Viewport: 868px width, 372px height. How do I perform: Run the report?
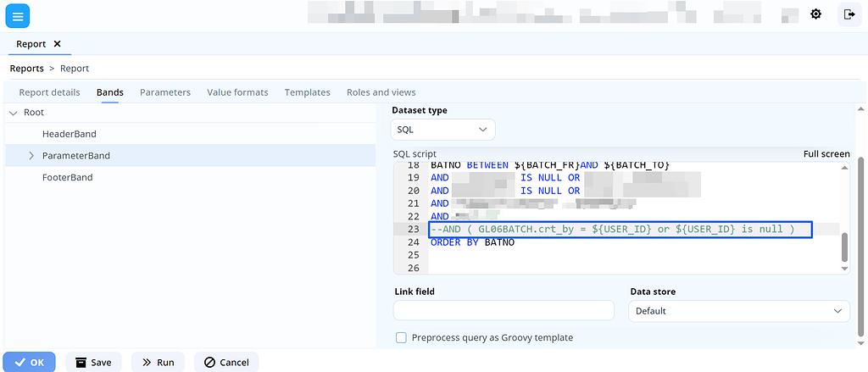point(158,363)
